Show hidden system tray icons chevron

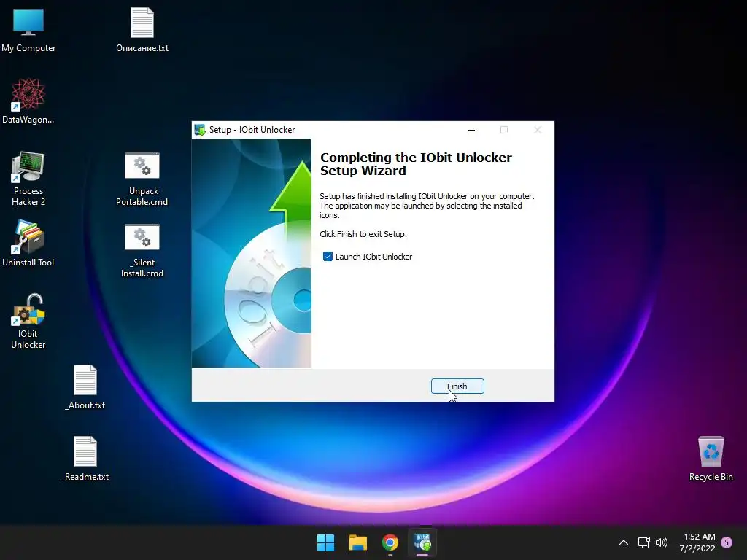point(624,542)
